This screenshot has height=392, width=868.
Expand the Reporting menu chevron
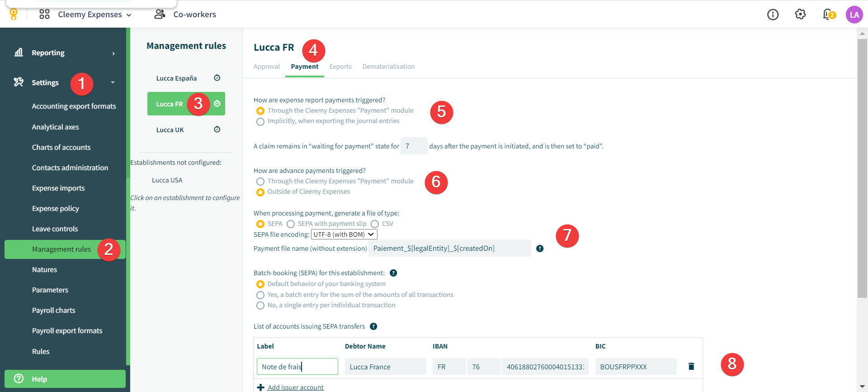click(113, 53)
